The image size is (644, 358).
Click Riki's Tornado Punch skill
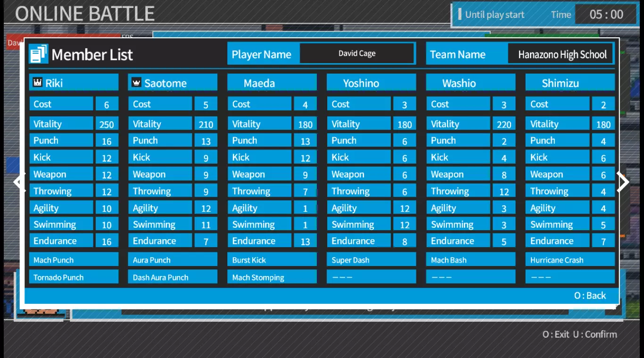(x=74, y=277)
